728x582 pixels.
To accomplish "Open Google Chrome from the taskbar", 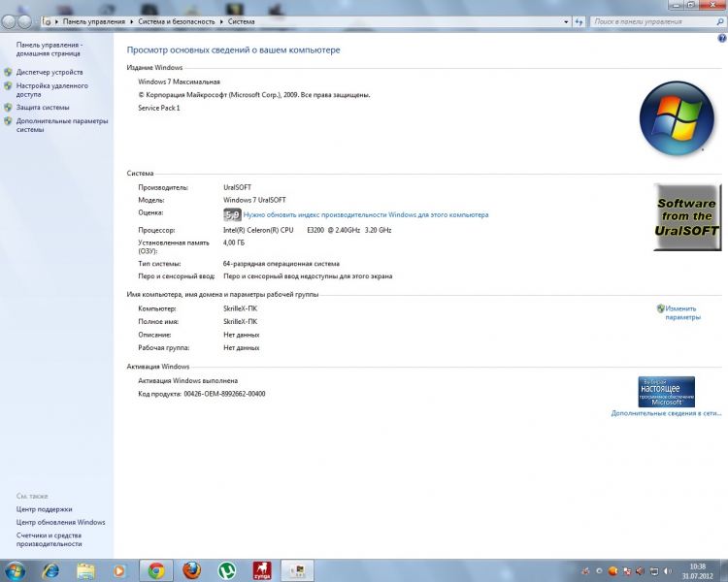I will pyautogui.click(x=155, y=570).
